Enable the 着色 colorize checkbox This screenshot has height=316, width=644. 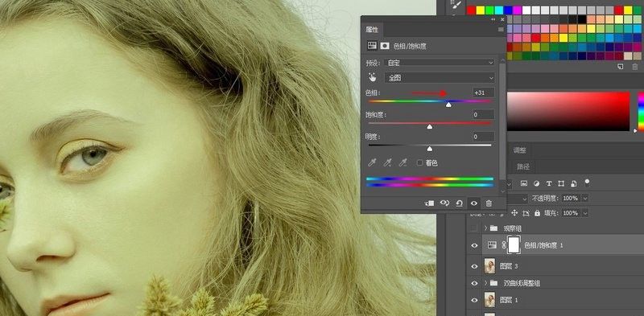pyautogui.click(x=419, y=163)
